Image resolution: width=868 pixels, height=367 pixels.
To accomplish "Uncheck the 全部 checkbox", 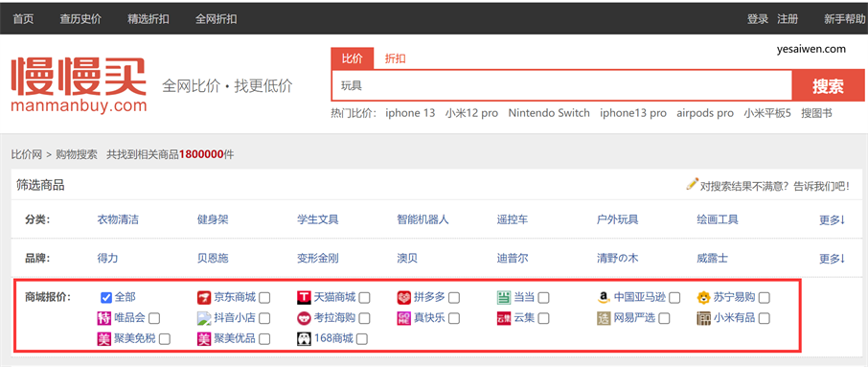I will click(x=106, y=298).
